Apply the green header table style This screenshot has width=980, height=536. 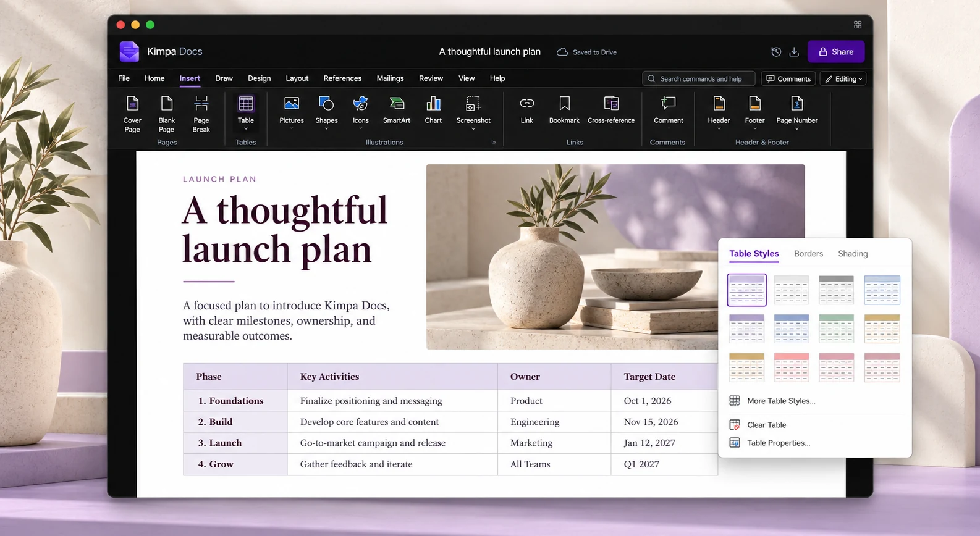coord(836,329)
